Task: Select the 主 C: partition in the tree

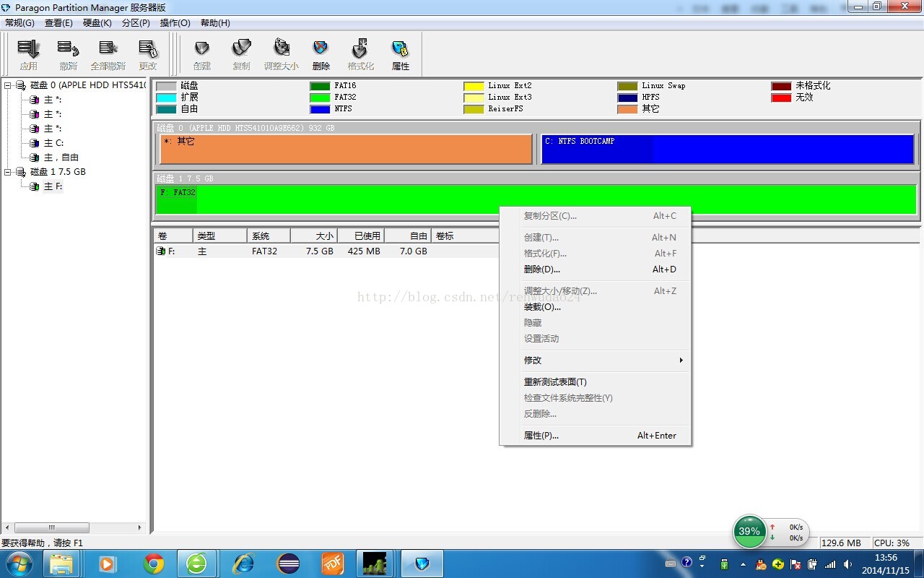Action: tap(53, 143)
